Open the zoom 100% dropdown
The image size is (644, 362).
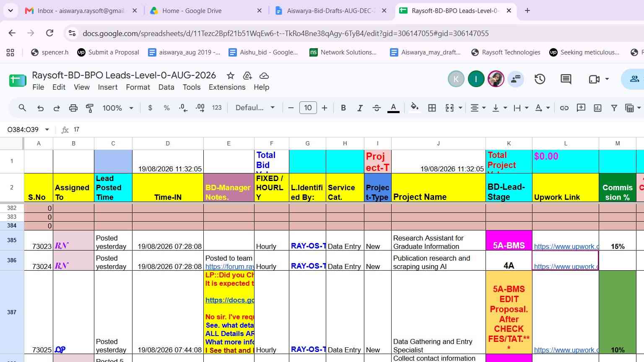click(118, 108)
